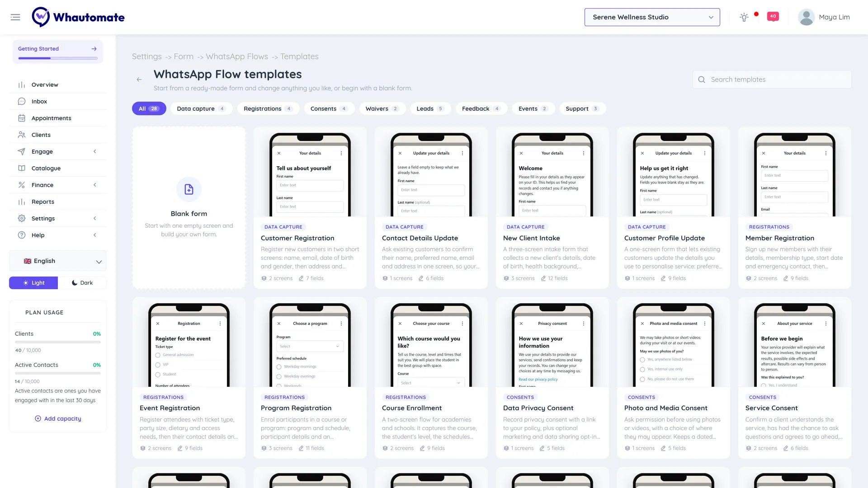Click the Search templates field
The image size is (868, 488).
772,80
